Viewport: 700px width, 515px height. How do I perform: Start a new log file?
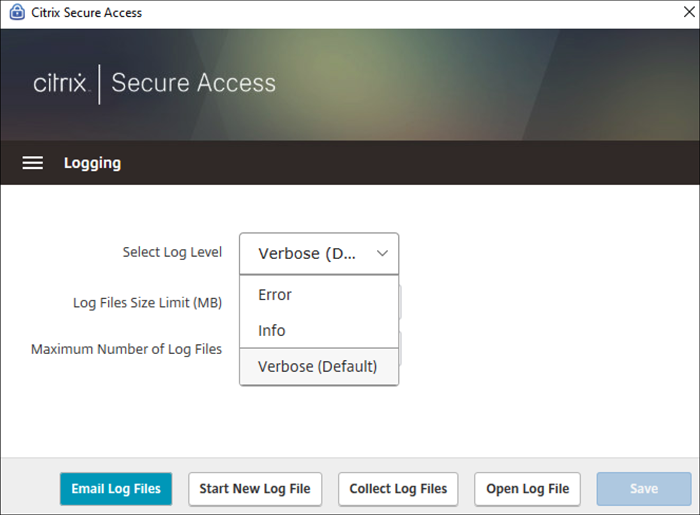point(255,489)
